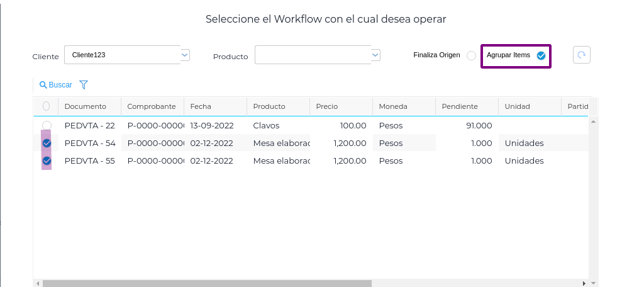The width and height of the screenshot is (644, 287).
Task: Enable the Finaliza Origen option
Action: tap(471, 55)
